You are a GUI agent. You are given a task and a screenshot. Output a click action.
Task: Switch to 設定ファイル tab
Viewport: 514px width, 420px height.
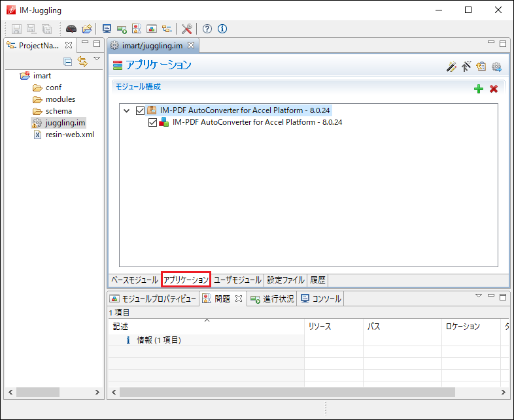[286, 280]
